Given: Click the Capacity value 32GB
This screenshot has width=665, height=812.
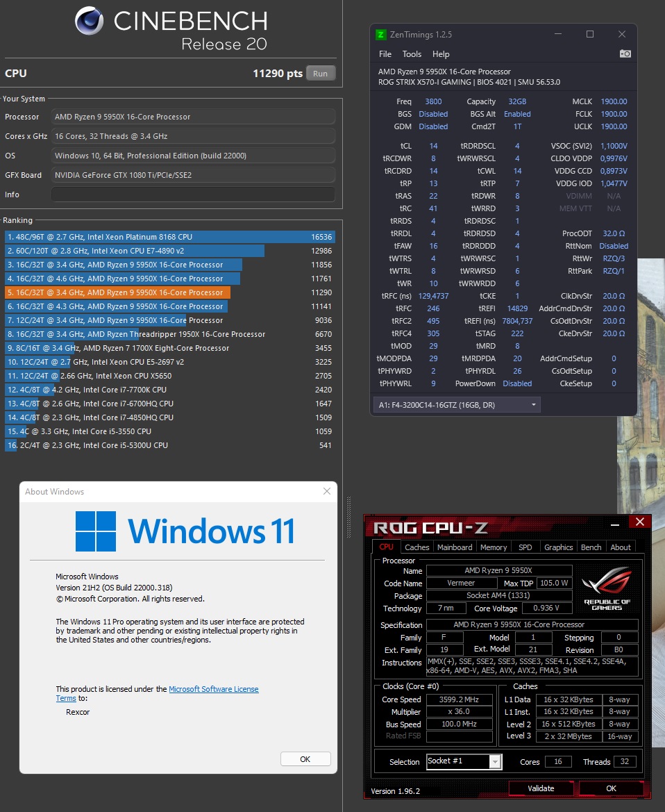Looking at the screenshot, I should click(518, 101).
